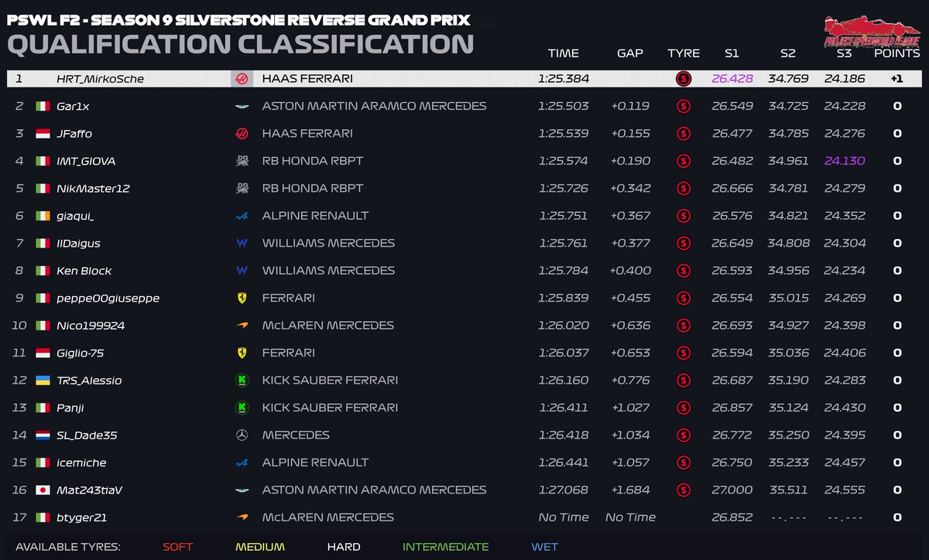
Task: Click the soft tyre icon in Mat243tiaV's row
Action: (x=683, y=490)
